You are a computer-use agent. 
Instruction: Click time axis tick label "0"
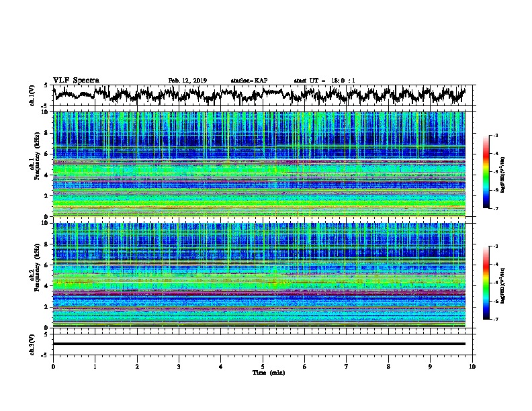point(53,367)
